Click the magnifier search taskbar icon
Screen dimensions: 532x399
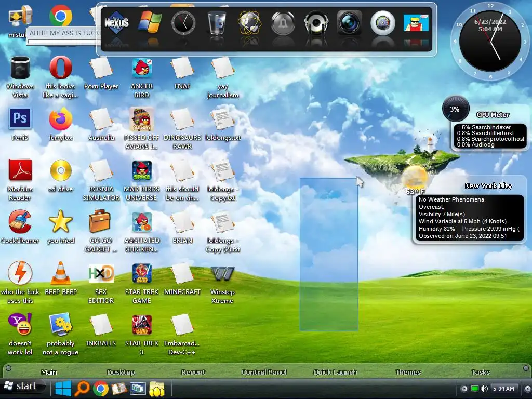pos(82,389)
